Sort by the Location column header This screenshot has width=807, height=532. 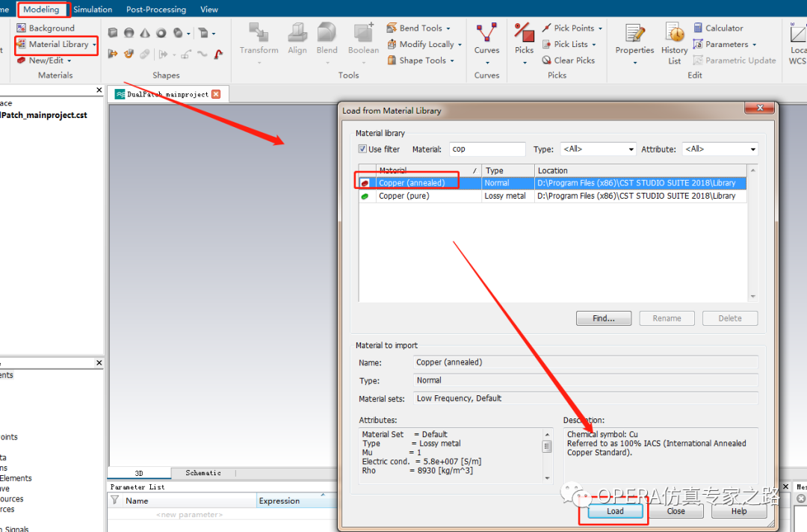tap(640, 170)
